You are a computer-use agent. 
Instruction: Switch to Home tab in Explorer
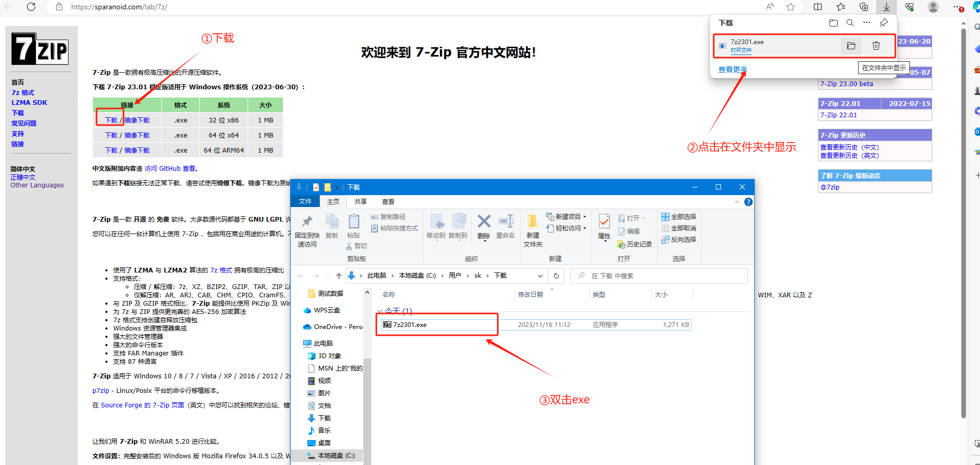[333, 201]
